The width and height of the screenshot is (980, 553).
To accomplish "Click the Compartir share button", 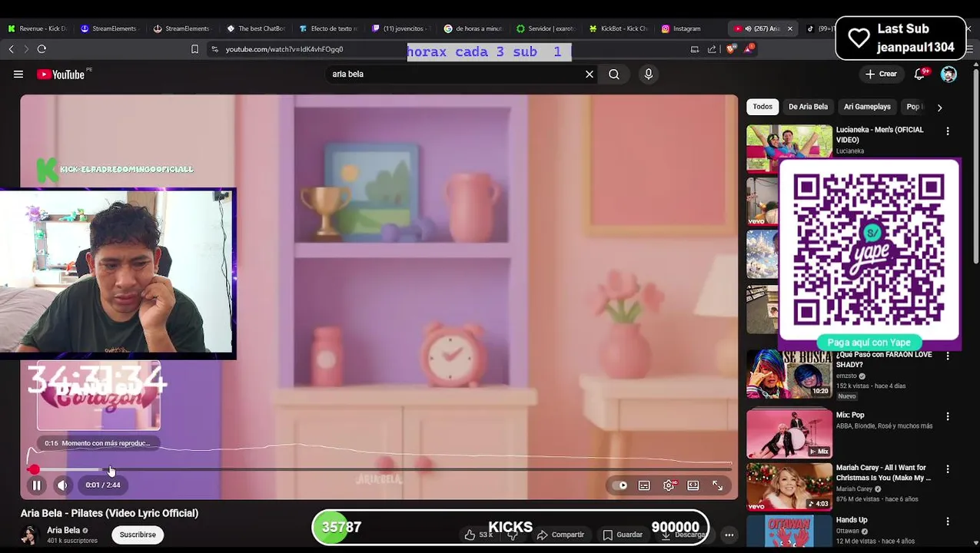I will click(560, 535).
